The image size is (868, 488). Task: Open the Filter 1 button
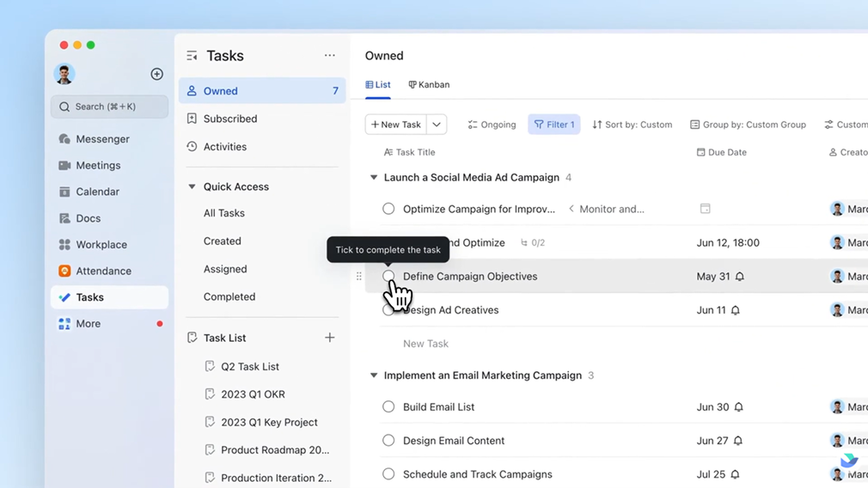[x=554, y=125]
